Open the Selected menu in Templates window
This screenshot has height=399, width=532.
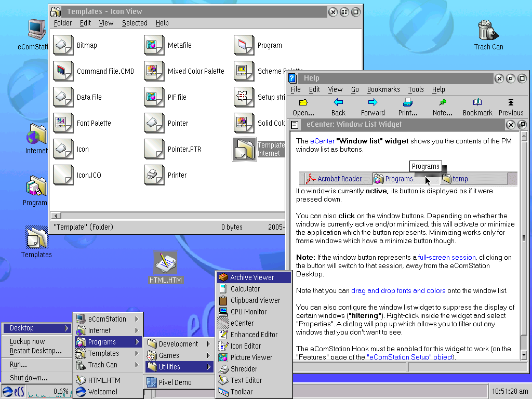point(135,23)
